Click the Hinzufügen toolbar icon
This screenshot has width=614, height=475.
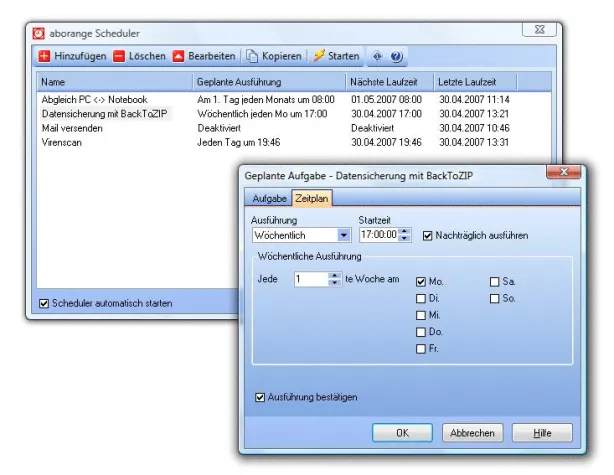pyautogui.click(x=45, y=57)
